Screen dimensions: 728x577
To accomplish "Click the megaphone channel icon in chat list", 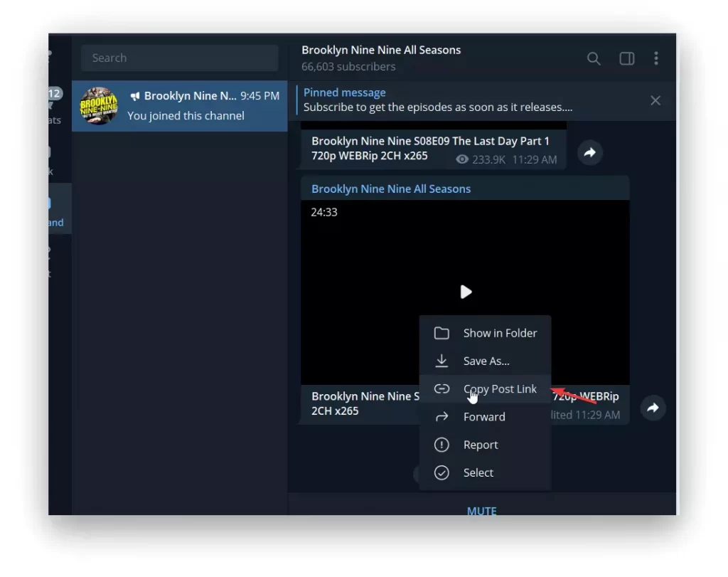I will coord(135,96).
